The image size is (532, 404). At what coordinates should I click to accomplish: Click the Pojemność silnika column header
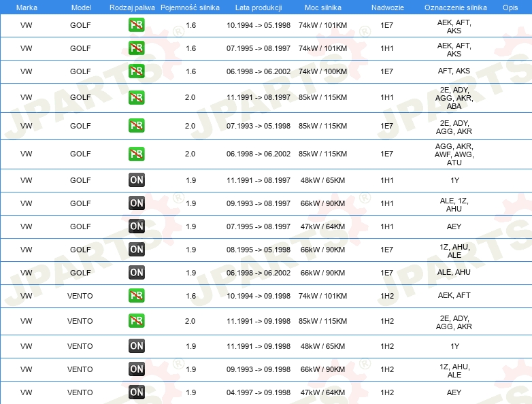(x=190, y=7)
